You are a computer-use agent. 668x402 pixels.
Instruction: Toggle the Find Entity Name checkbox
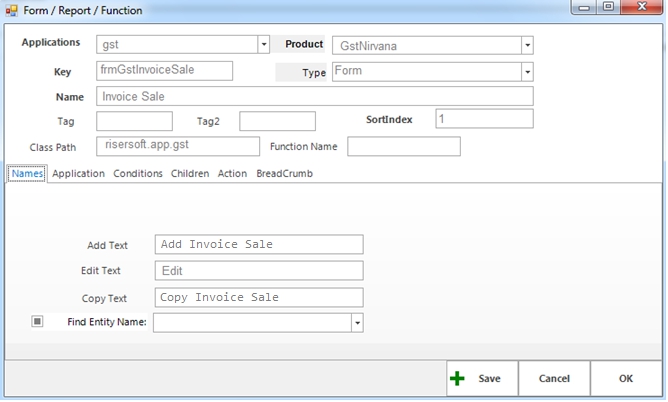pyautogui.click(x=37, y=322)
